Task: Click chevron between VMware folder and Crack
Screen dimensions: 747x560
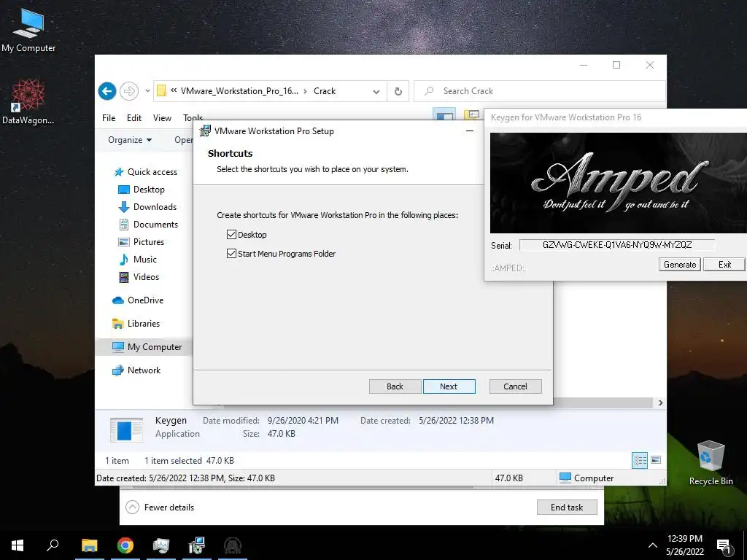Action: click(x=306, y=91)
